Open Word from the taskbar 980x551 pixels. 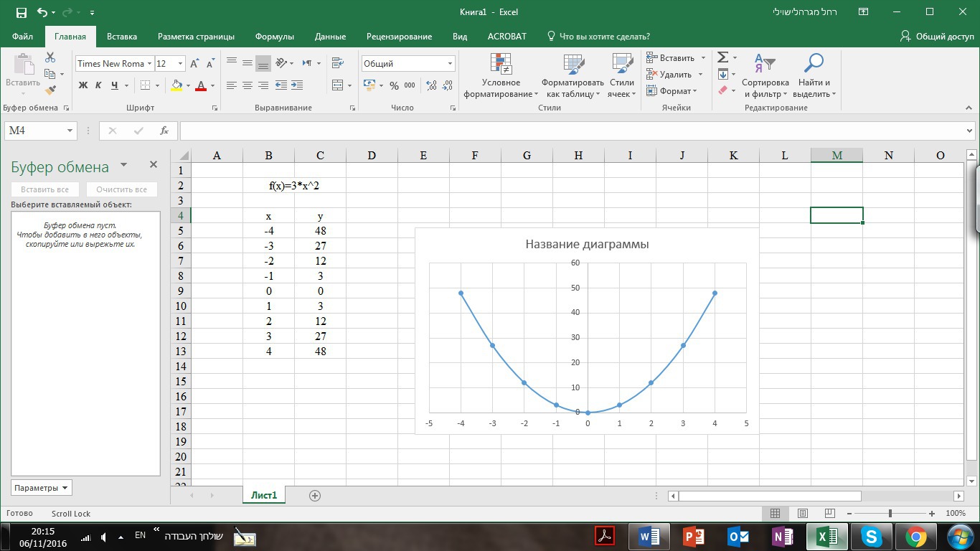649,536
